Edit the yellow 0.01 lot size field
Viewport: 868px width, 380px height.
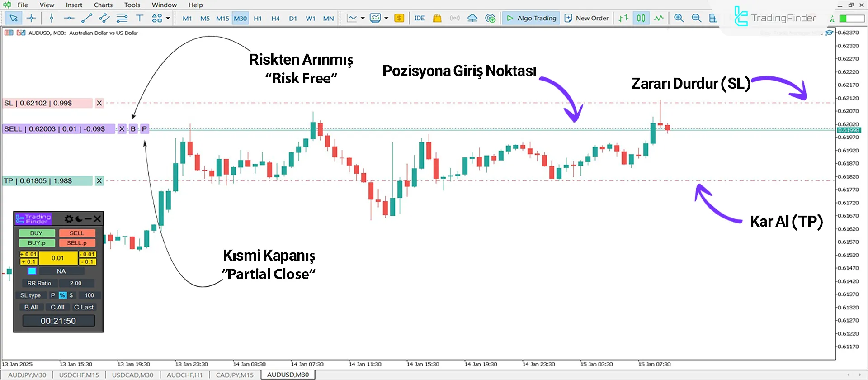58,258
